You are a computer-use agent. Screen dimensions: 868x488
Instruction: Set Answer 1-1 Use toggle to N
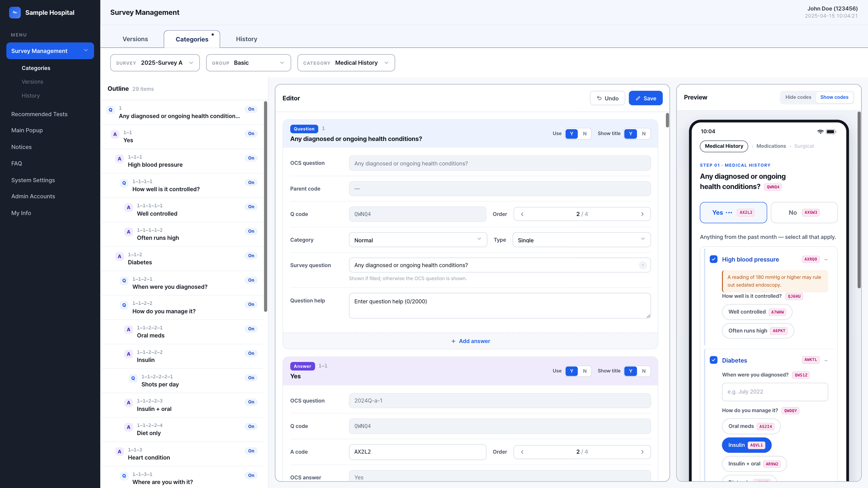(585, 371)
